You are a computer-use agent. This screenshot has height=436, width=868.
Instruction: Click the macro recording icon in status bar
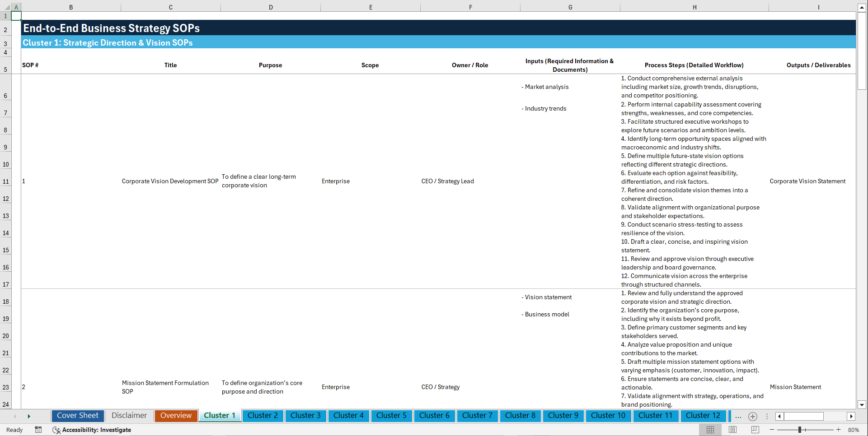(x=38, y=430)
